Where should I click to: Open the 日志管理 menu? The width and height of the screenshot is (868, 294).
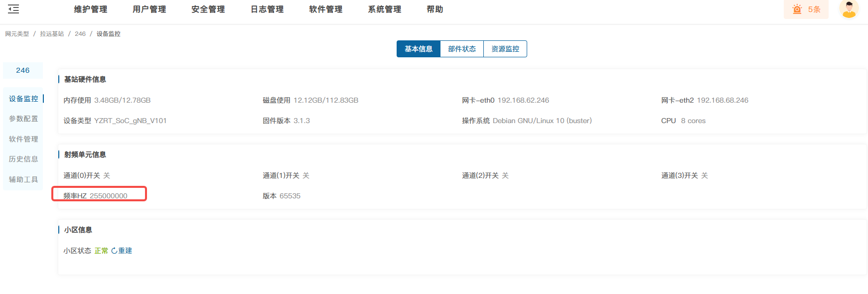[267, 9]
